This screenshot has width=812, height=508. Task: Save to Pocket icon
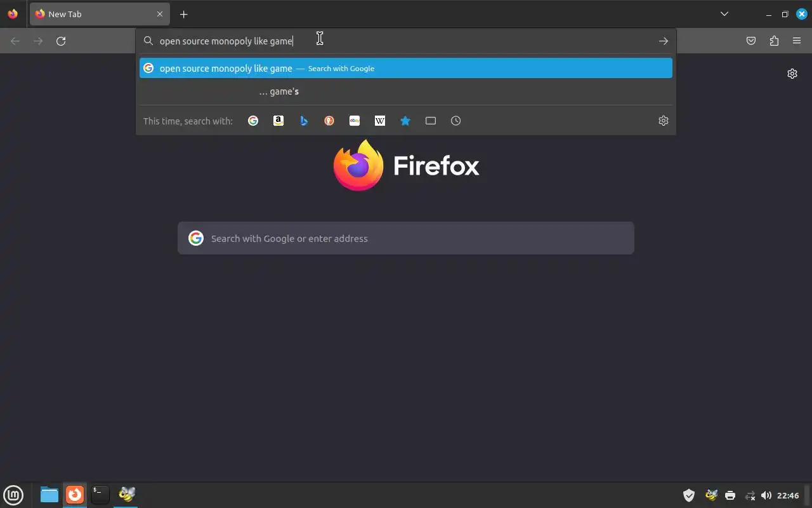[751, 41]
